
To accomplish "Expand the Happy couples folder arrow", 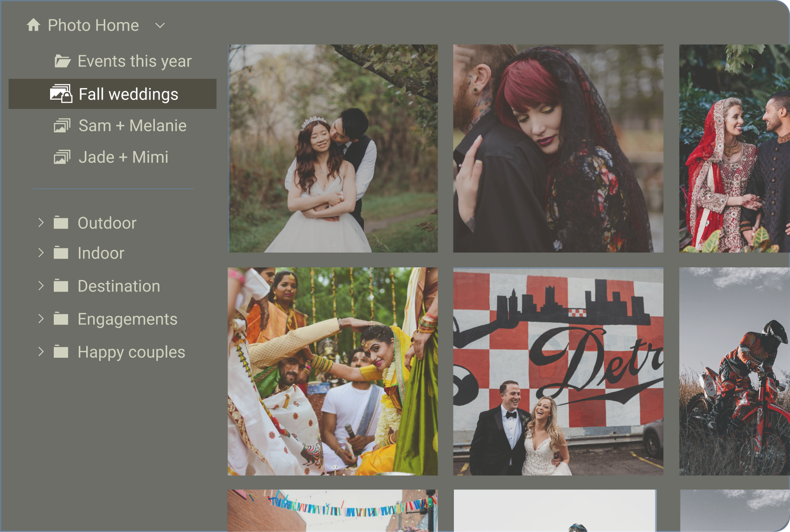I will point(41,352).
